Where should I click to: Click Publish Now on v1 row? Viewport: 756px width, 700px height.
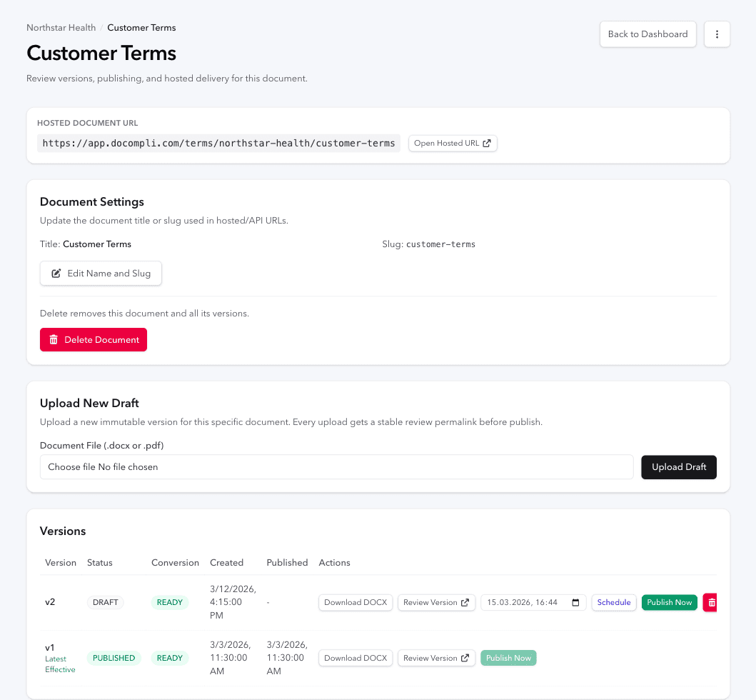coord(508,659)
